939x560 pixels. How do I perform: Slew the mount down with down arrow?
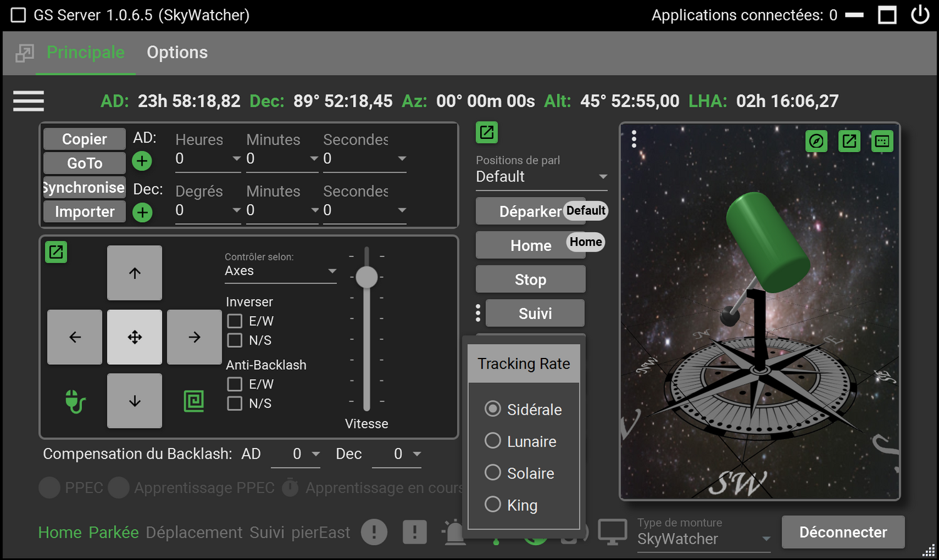pyautogui.click(x=135, y=401)
